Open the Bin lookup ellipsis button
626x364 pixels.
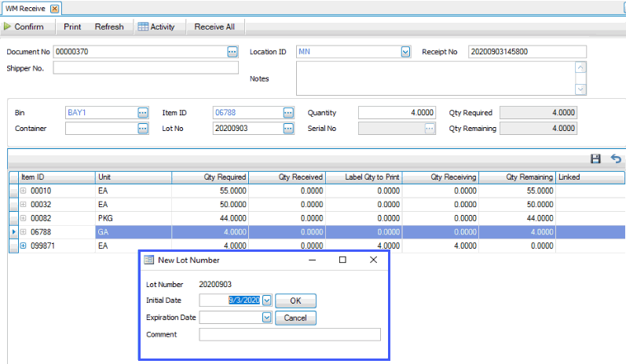point(142,113)
